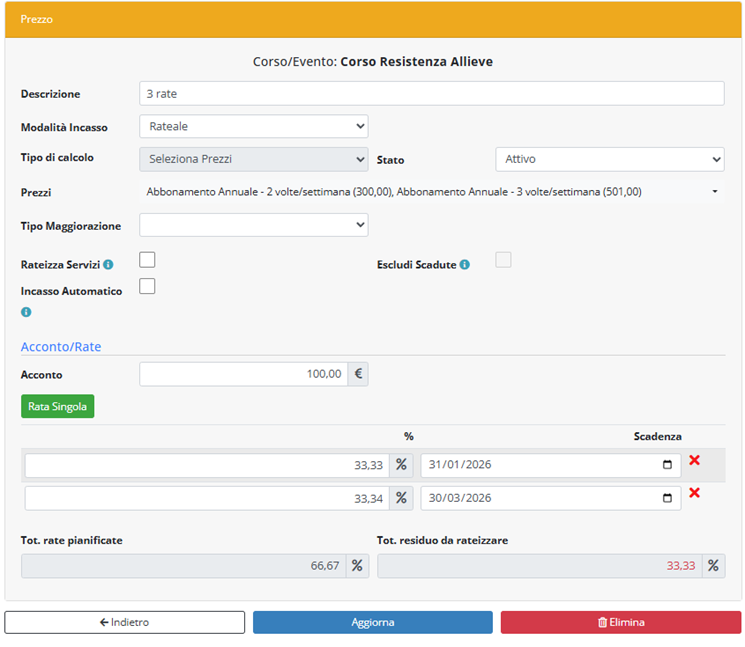Expand the Stato dropdown showing Attivo
The image size is (745, 647).
(609, 159)
